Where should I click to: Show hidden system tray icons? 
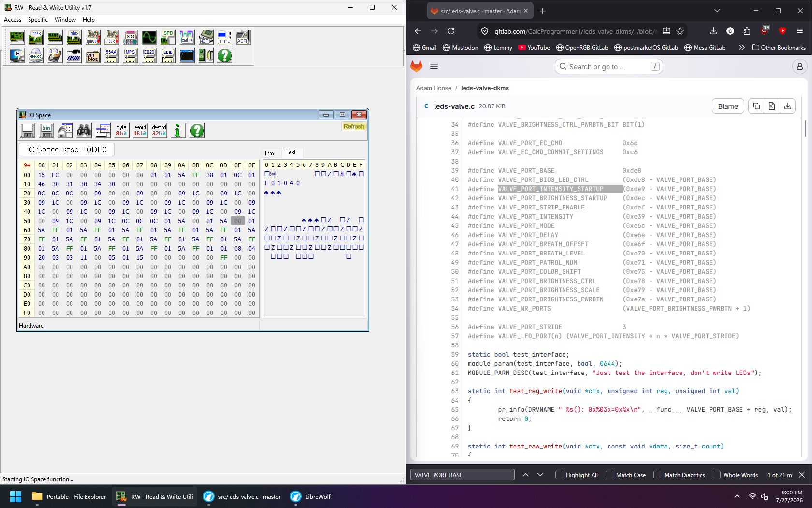(737, 496)
